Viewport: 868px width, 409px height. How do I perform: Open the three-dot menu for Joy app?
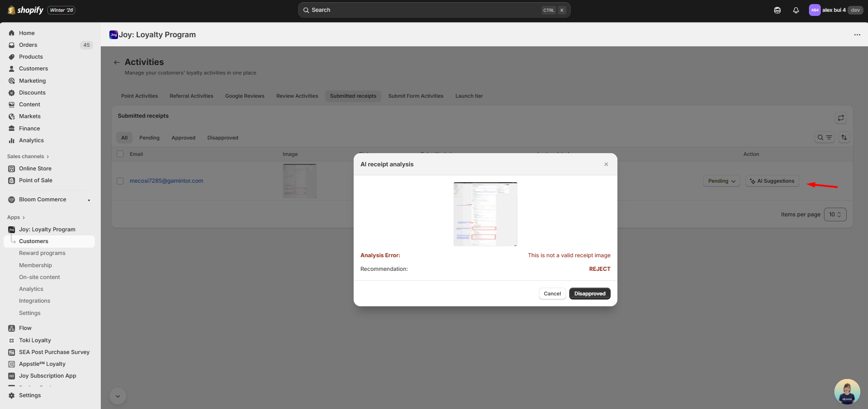coord(857,35)
